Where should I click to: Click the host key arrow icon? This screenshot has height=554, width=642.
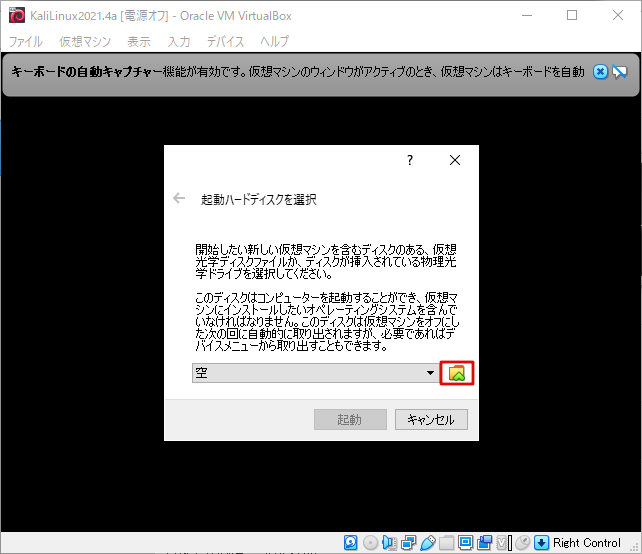tap(541, 543)
